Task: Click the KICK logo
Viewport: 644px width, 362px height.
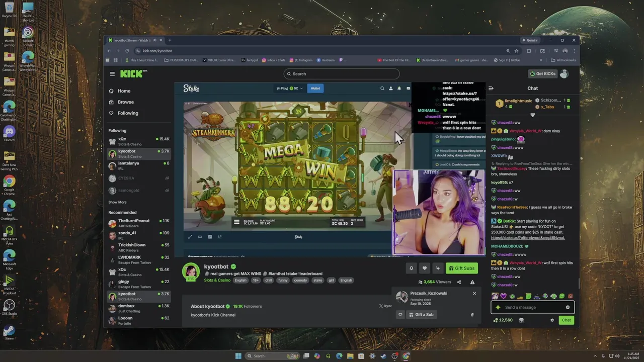Action: (x=133, y=74)
